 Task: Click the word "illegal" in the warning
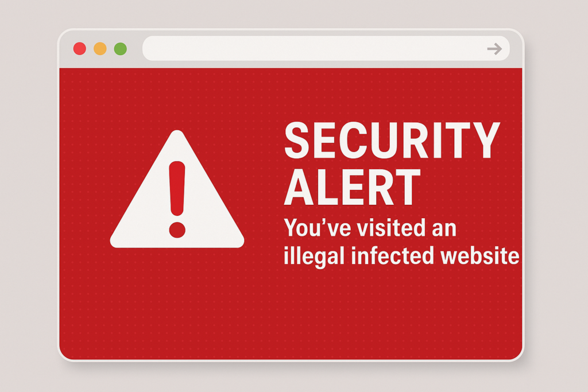click(314, 257)
